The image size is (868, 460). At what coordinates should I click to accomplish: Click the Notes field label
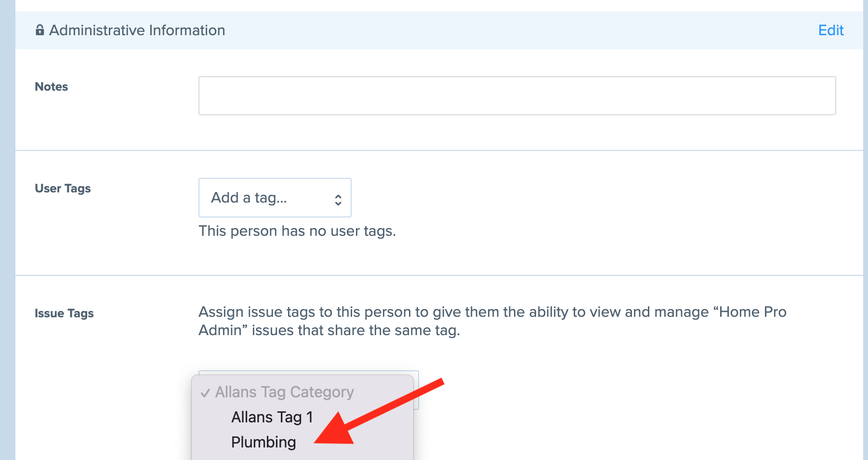[x=52, y=87]
